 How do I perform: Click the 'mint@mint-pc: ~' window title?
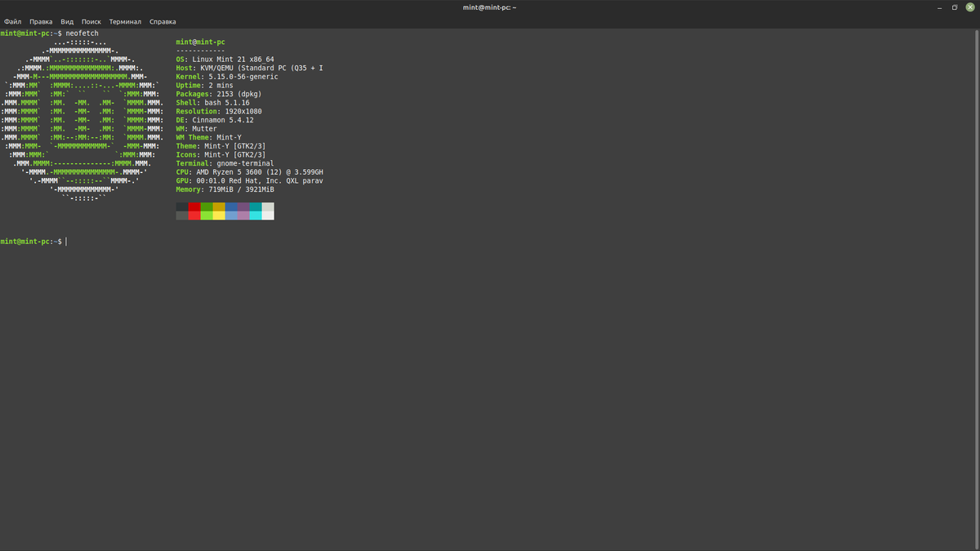[489, 7]
